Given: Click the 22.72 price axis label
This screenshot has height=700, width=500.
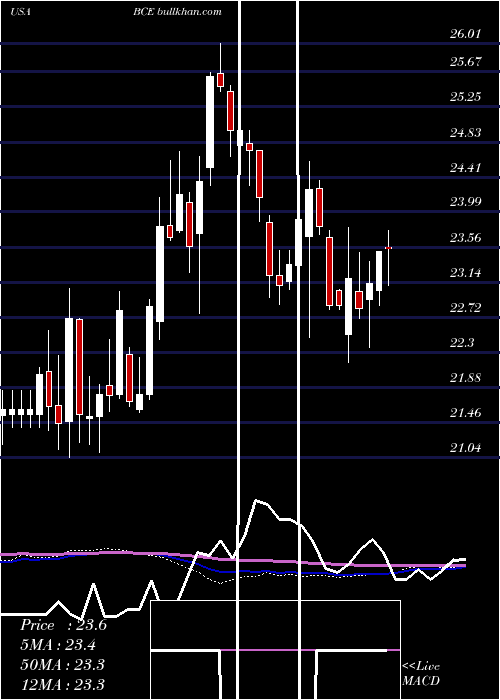Looking at the screenshot, I should pyautogui.click(x=466, y=307).
